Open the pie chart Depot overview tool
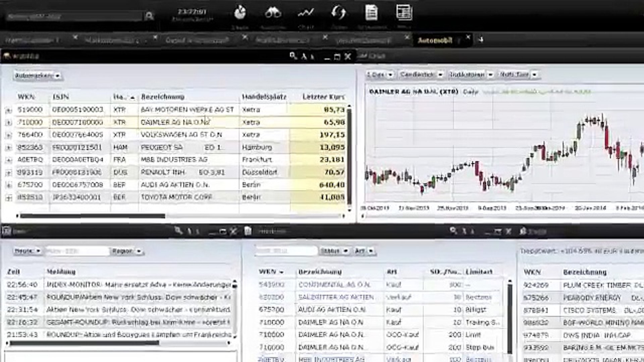 (x=240, y=13)
